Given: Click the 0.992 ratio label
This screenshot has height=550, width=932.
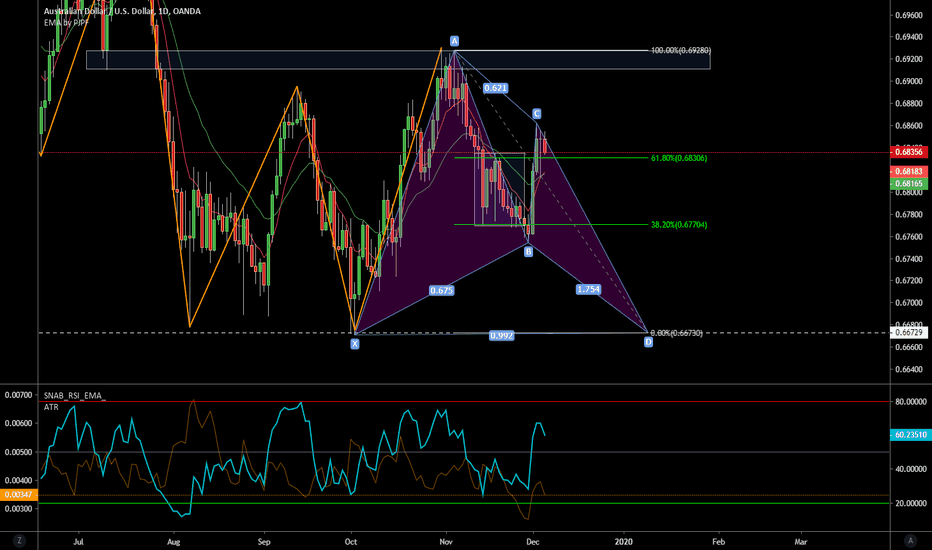Looking at the screenshot, I should click(502, 336).
